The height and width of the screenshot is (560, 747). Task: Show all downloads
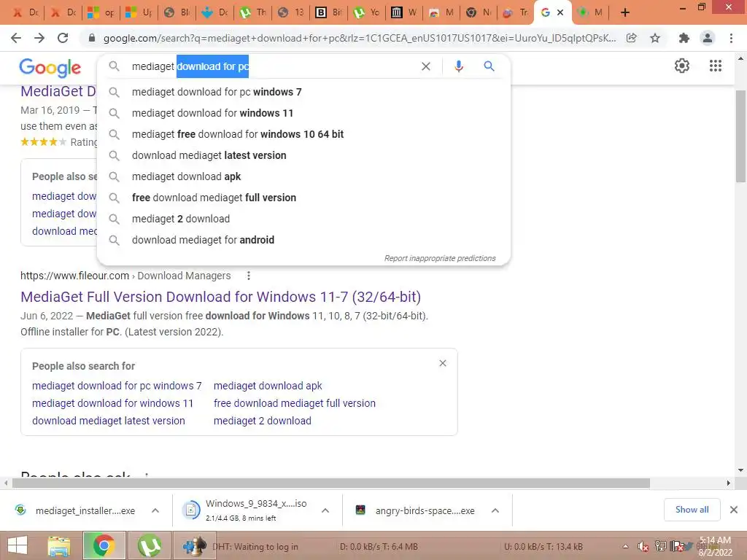692,510
